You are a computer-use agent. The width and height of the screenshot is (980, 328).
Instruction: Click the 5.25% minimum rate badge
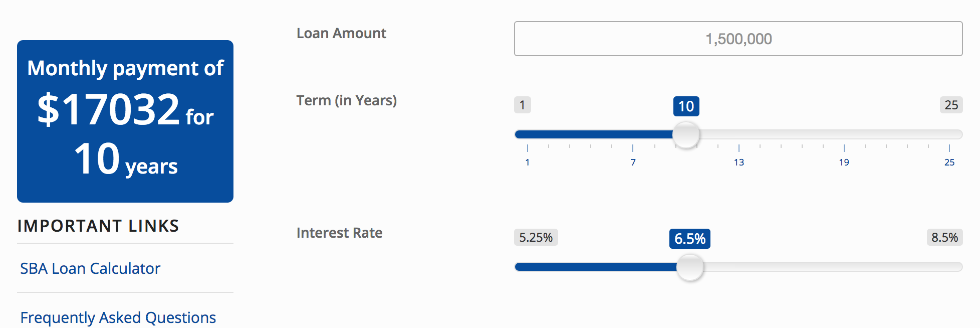tap(536, 237)
